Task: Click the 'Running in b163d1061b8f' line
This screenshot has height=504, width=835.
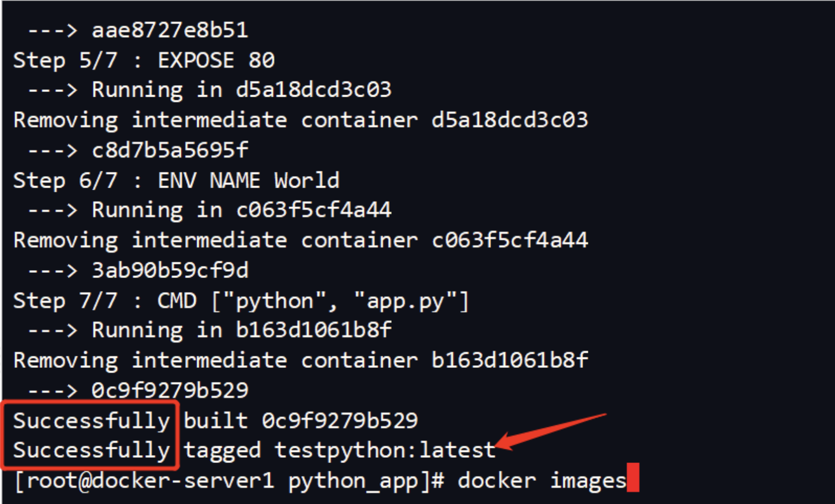Action: coord(242,330)
